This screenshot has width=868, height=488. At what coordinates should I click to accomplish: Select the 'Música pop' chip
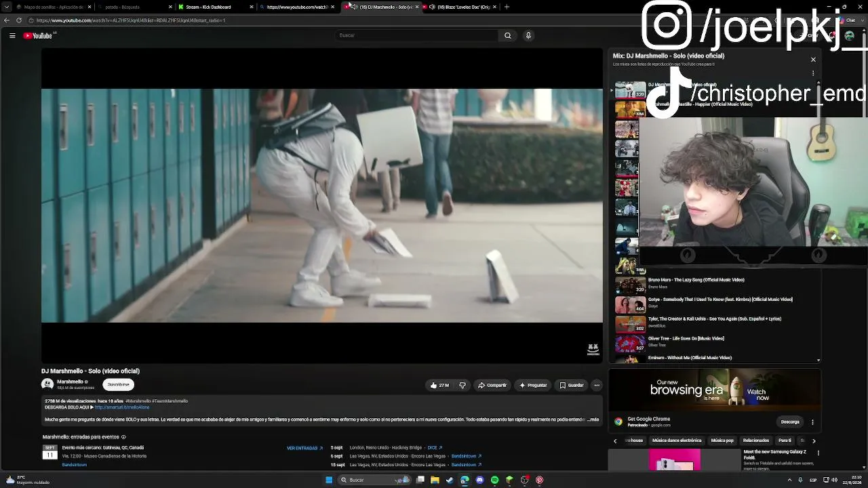tap(722, 441)
